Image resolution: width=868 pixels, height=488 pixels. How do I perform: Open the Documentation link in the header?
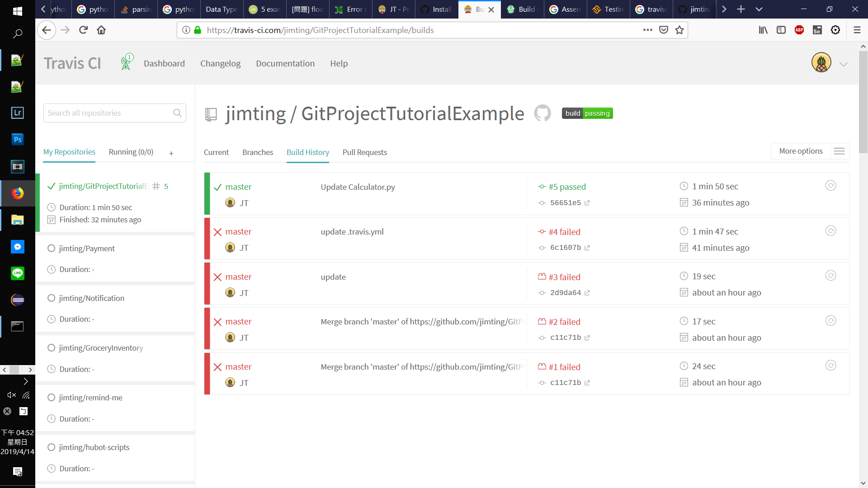point(285,63)
